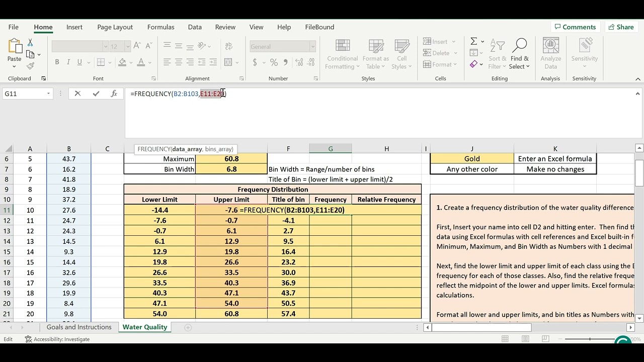Select column G header

pos(331,149)
